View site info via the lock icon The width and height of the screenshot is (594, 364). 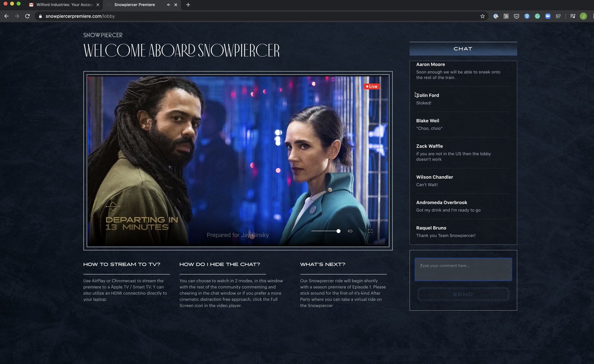(40, 16)
